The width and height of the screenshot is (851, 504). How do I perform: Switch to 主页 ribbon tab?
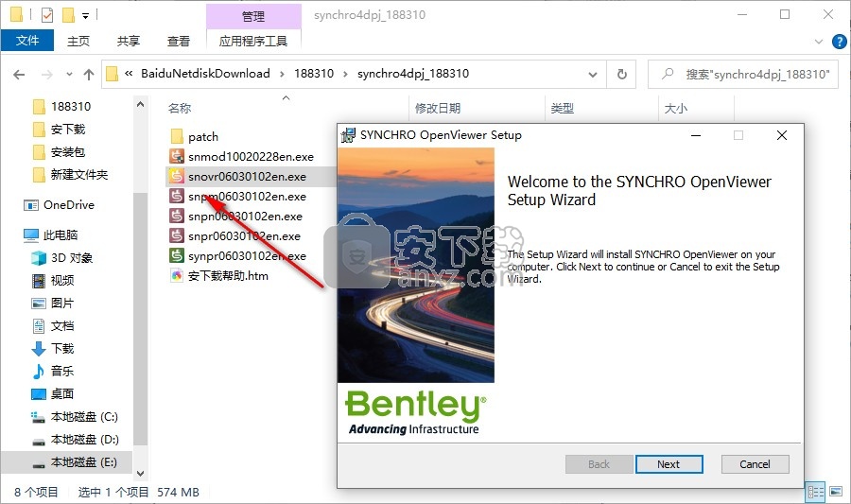78,41
